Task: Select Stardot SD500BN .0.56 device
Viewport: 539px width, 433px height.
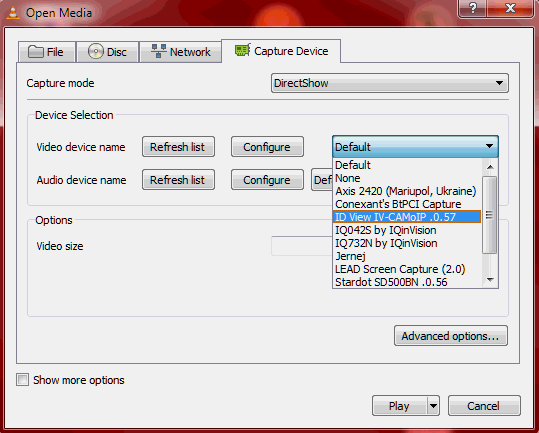Action: point(407,282)
